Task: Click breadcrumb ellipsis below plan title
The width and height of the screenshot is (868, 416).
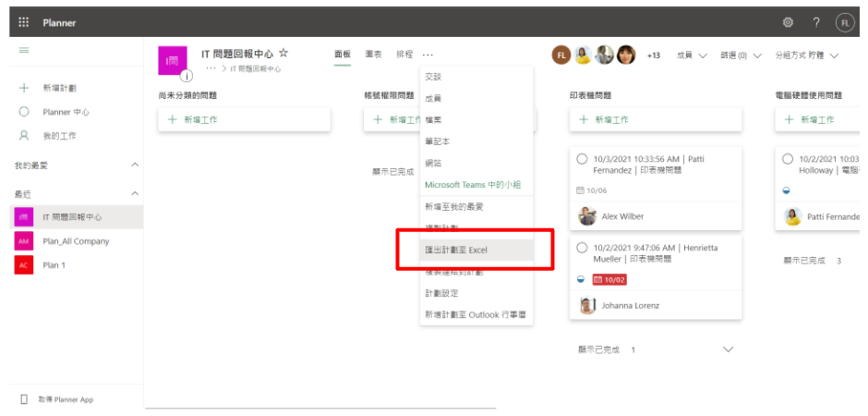Action: click(x=211, y=68)
